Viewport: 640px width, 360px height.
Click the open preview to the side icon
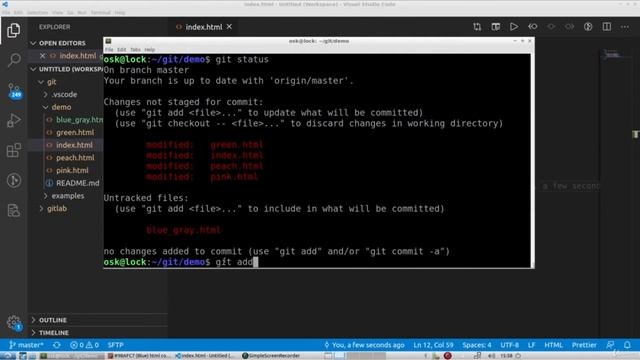click(496, 27)
